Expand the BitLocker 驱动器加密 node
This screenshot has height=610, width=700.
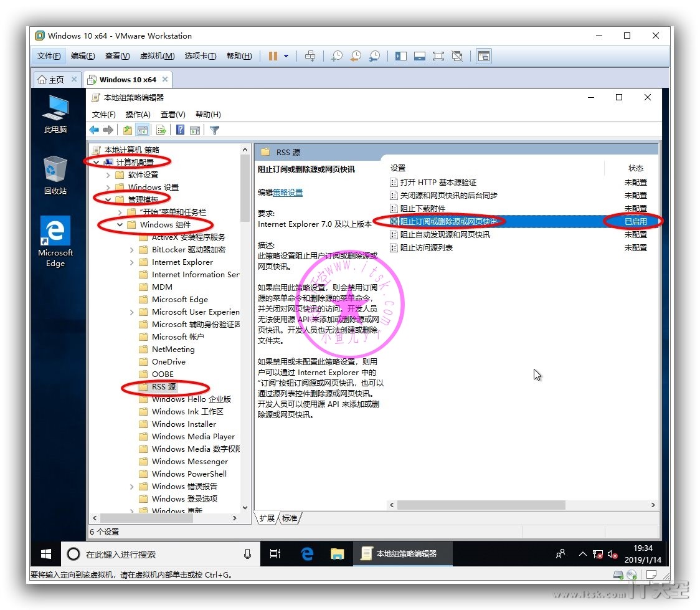131,250
